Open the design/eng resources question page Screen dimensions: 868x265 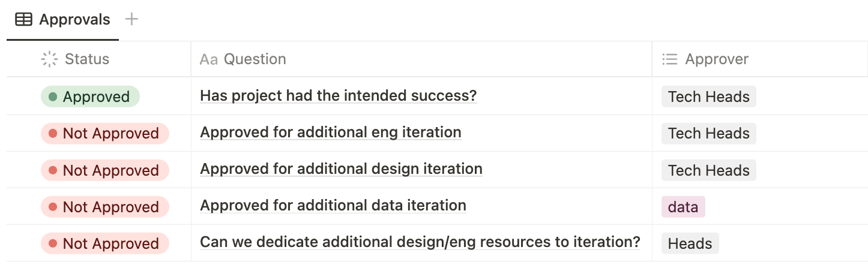(x=420, y=242)
